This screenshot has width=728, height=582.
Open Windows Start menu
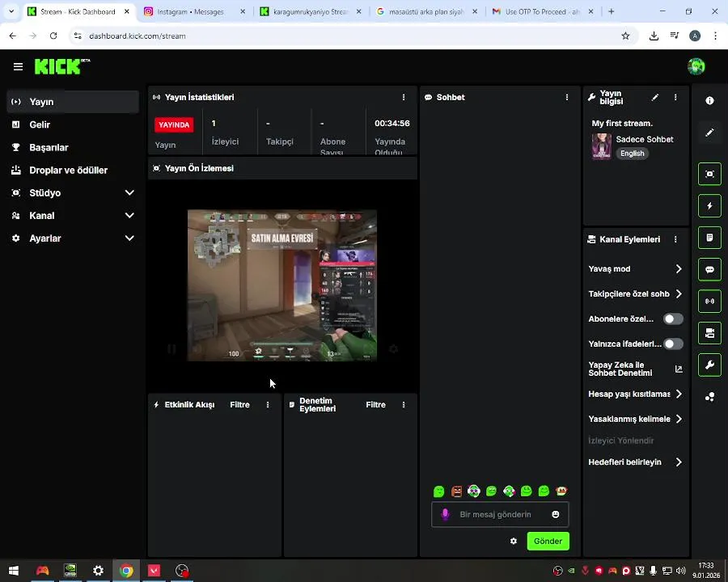(14, 571)
